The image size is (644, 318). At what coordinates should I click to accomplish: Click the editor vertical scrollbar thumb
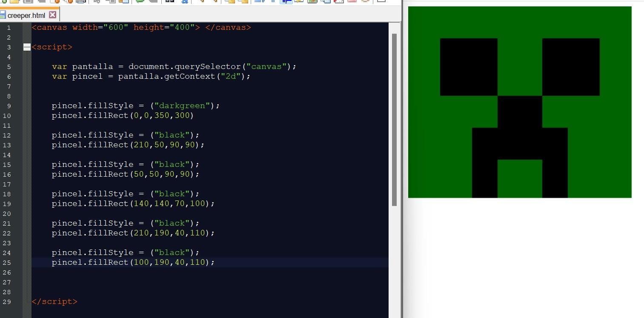(394, 119)
